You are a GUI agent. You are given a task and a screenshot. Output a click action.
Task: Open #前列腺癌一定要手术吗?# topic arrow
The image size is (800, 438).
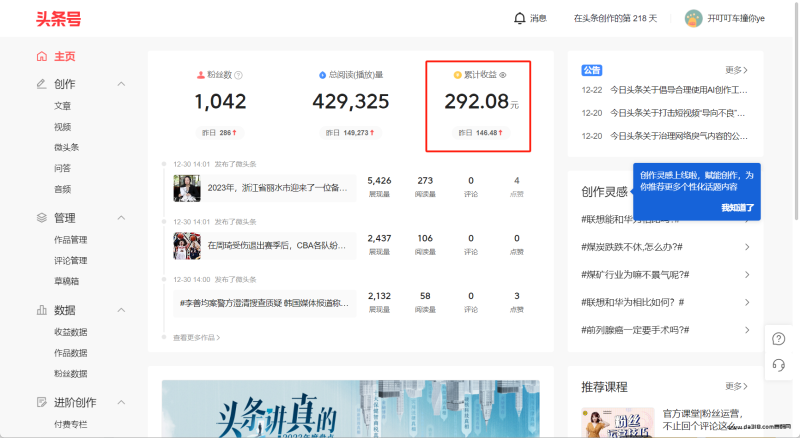click(747, 330)
